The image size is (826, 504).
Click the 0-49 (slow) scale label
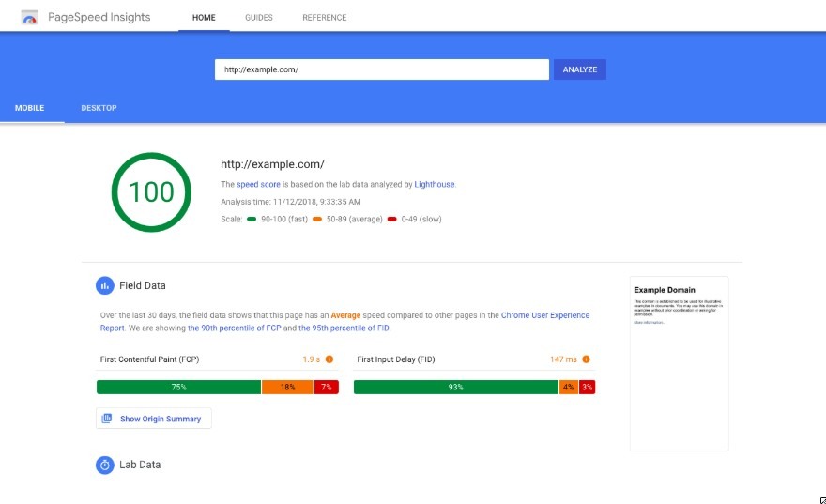[421, 219]
